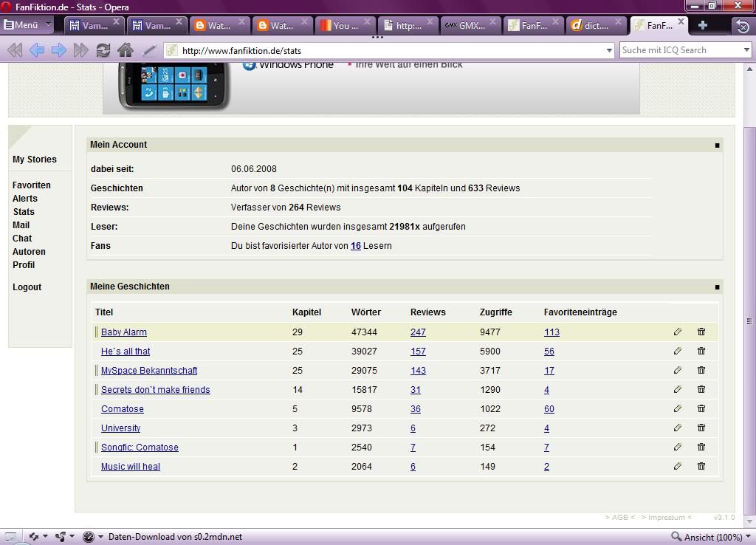Click the reload page icon
756x545 pixels.
103,50
